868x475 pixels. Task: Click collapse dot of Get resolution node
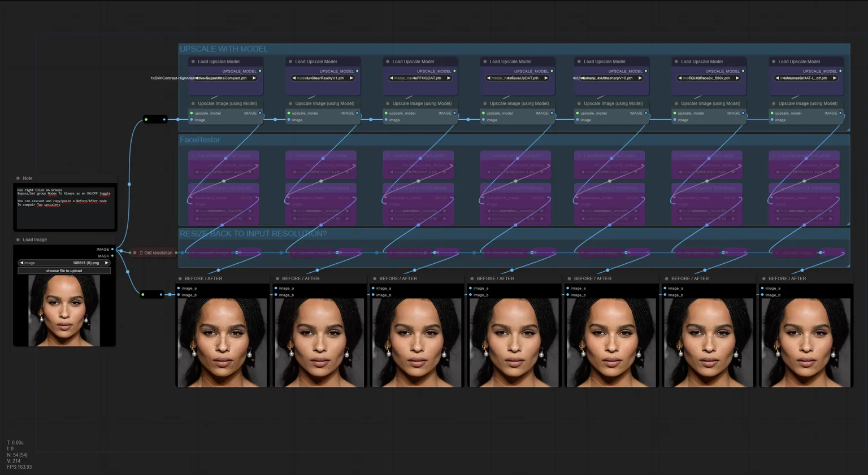pyautogui.click(x=134, y=252)
